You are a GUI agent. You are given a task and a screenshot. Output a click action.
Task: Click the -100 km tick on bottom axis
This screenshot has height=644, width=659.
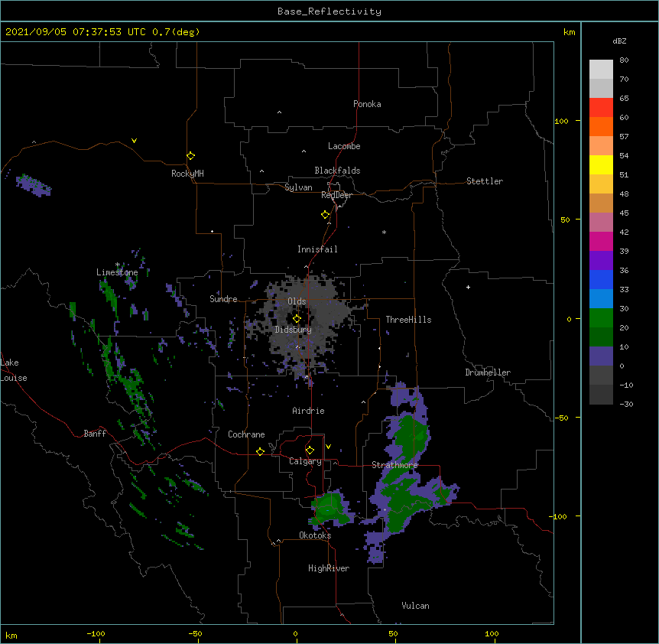click(96, 633)
